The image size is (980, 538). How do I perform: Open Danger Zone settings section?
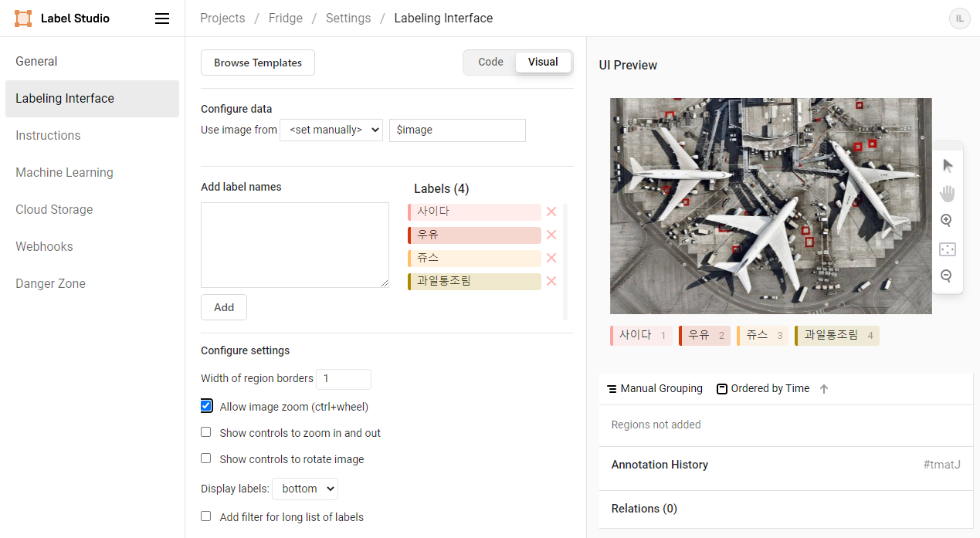(92, 284)
